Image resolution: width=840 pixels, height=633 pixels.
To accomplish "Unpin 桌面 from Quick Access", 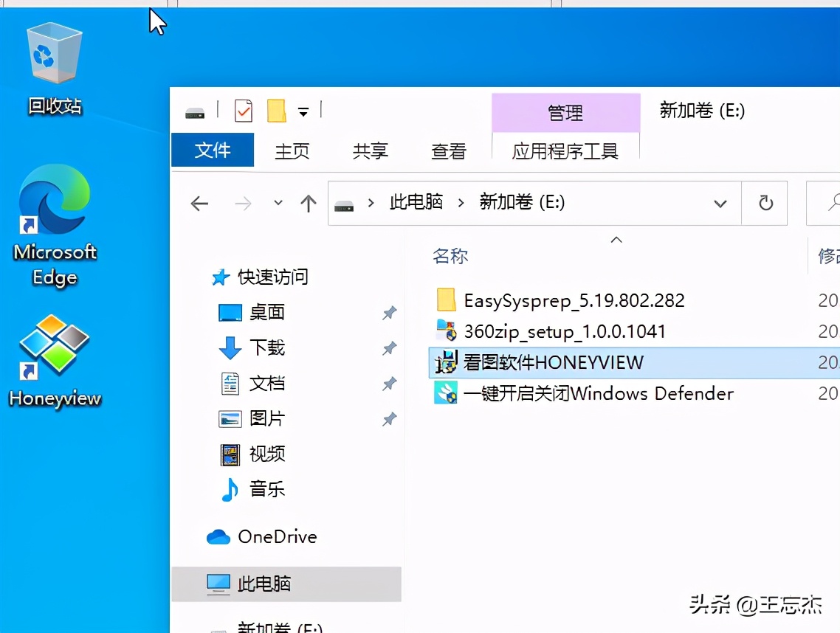I will pos(389,313).
